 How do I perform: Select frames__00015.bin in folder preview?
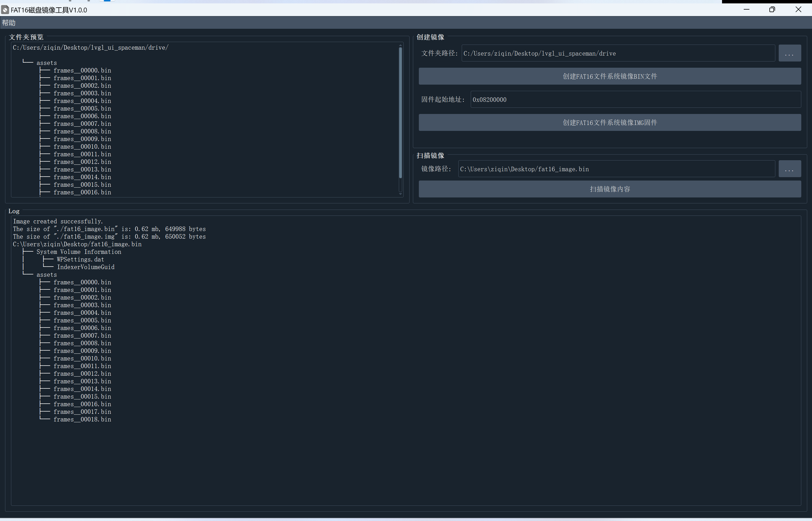tap(82, 185)
